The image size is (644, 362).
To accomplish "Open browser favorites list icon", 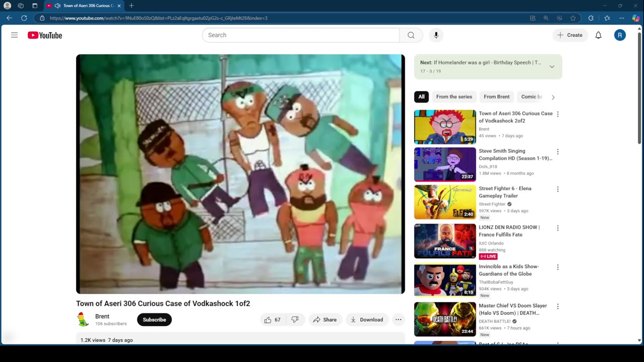I will point(607,18).
